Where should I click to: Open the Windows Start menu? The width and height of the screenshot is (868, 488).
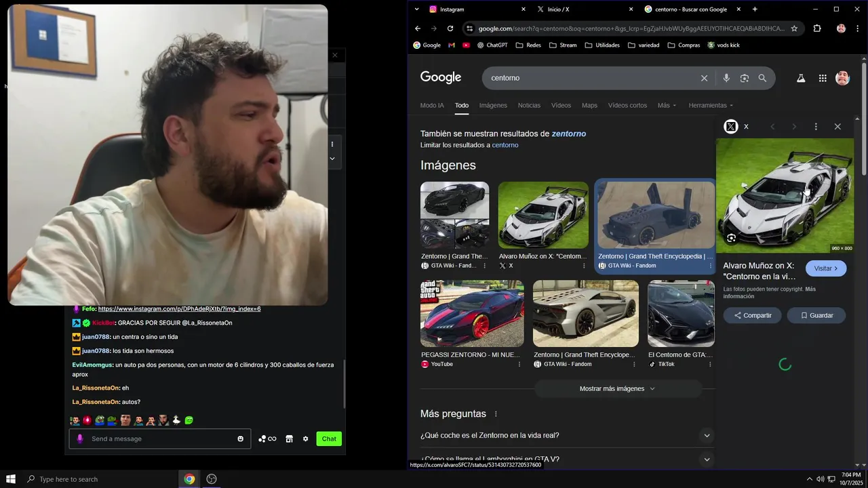pyautogui.click(x=11, y=479)
